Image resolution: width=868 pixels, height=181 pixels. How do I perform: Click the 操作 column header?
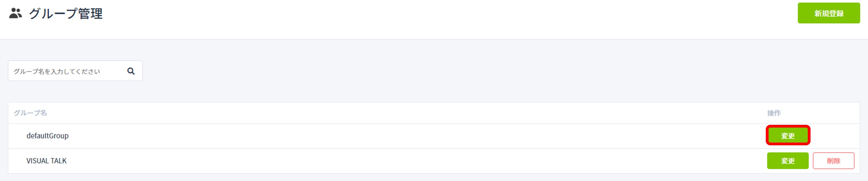[x=774, y=113]
